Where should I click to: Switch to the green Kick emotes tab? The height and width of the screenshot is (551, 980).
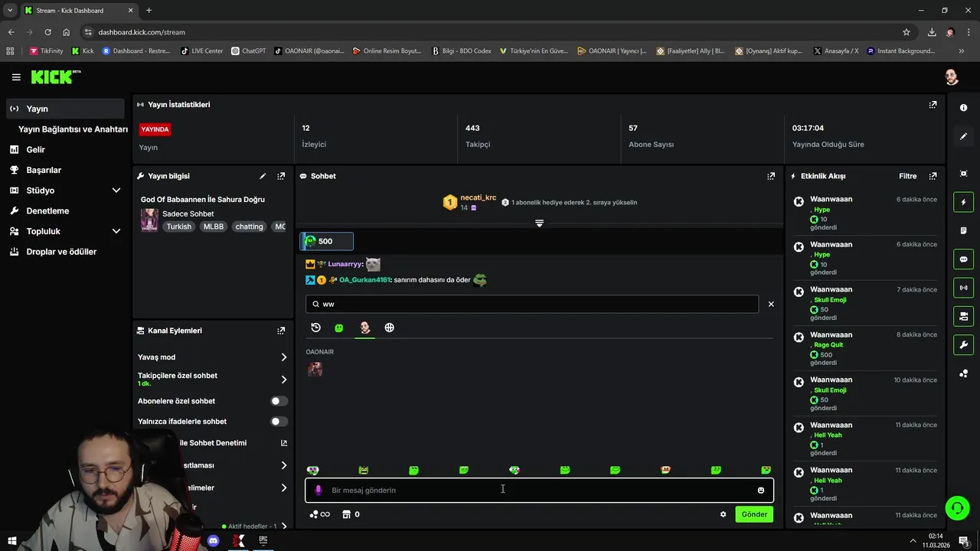click(339, 328)
